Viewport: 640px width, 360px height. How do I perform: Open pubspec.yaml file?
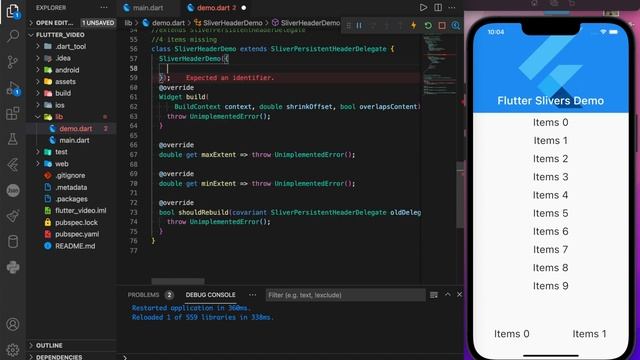coord(72,234)
